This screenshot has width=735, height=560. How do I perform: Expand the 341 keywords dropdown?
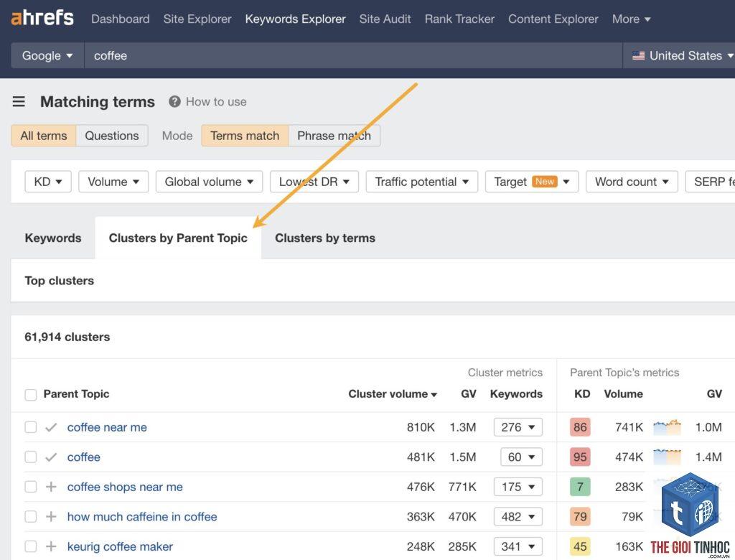coord(518,546)
